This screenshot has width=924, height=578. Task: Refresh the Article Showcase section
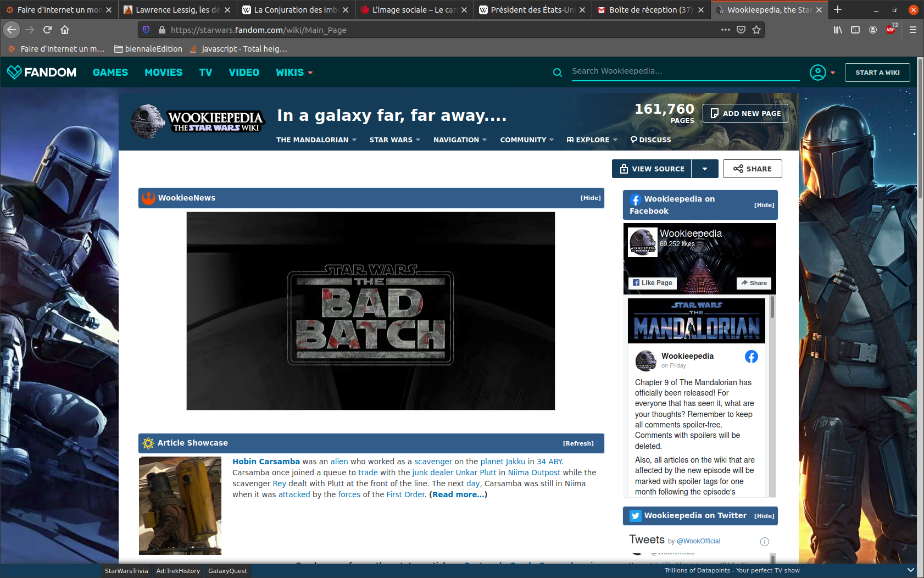click(578, 443)
